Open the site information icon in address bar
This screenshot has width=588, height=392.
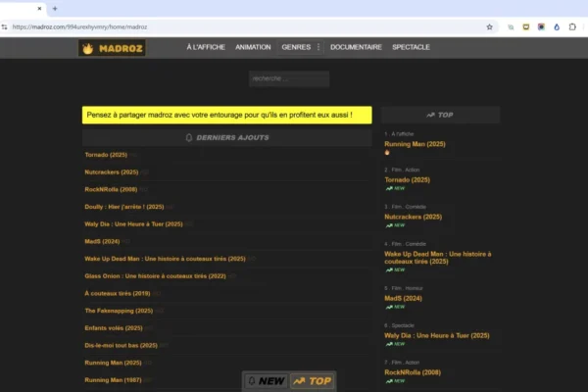[5, 27]
